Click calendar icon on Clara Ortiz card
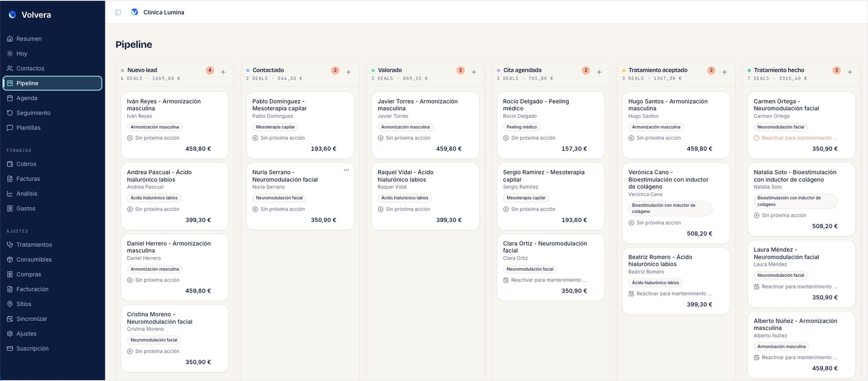The width and height of the screenshot is (868, 381). (506, 280)
